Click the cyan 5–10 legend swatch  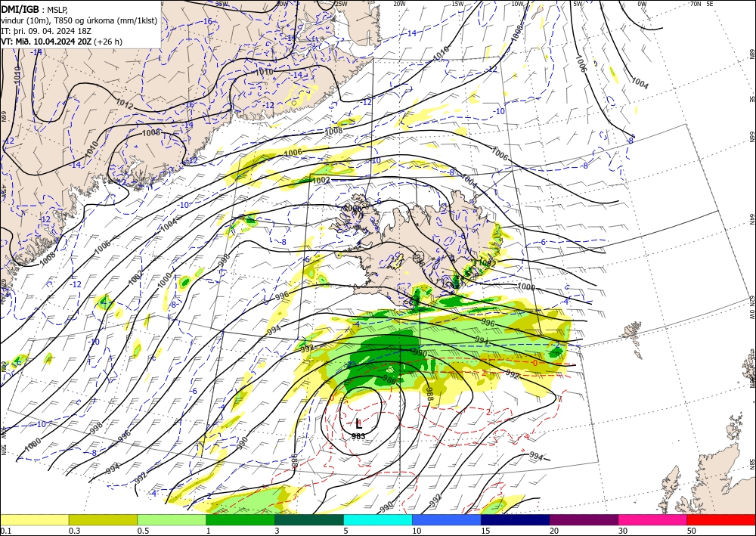coord(378,519)
